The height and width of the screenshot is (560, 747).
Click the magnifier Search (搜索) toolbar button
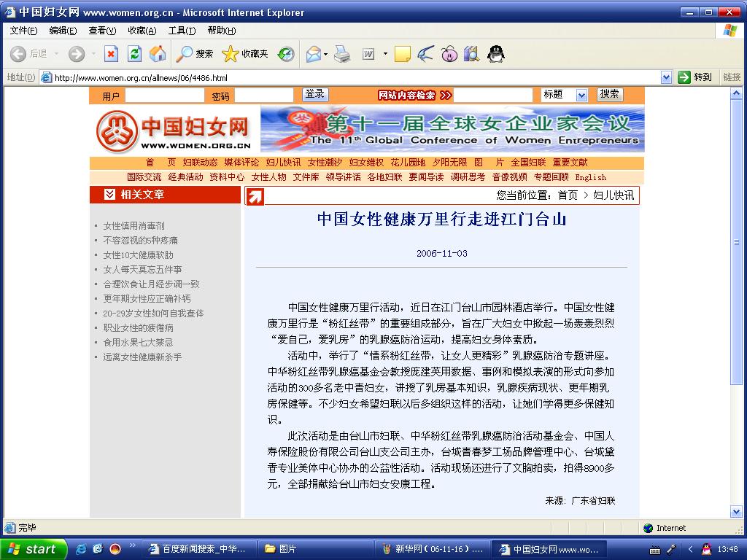pyautogui.click(x=194, y=54)
